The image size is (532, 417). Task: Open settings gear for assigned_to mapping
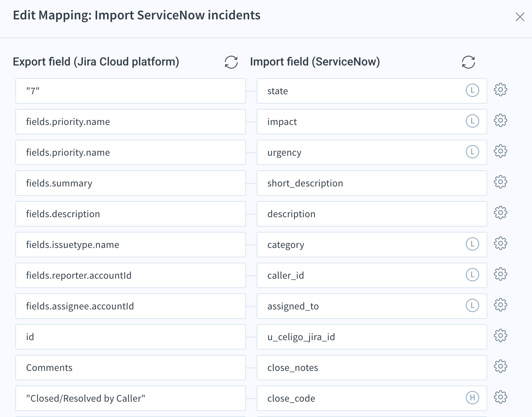(501, 305)
